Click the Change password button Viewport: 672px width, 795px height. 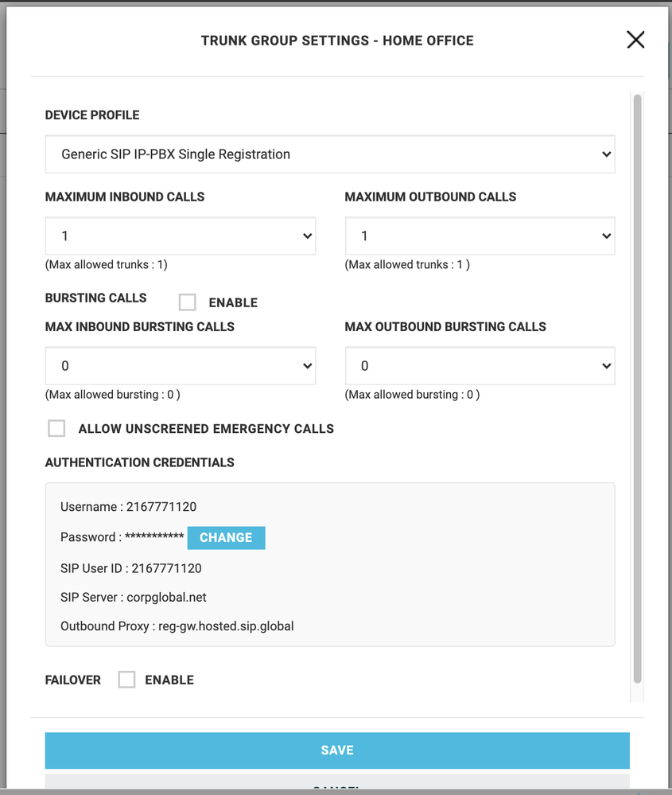(x=226, y=538)
